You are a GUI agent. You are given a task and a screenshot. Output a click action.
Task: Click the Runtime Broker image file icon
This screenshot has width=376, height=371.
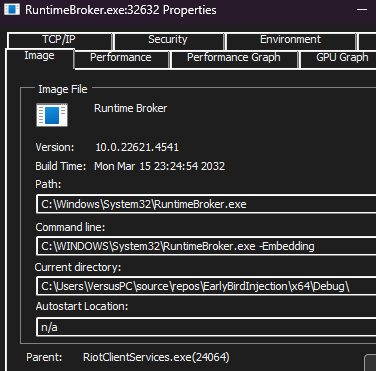click(x=52, y=115)
